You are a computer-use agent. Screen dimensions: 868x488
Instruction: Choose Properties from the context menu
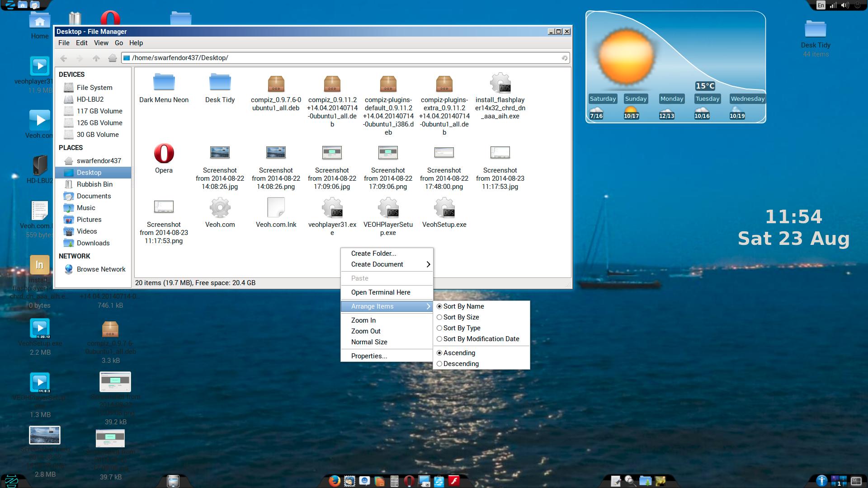pyautogui.click(x=369, y=356)
